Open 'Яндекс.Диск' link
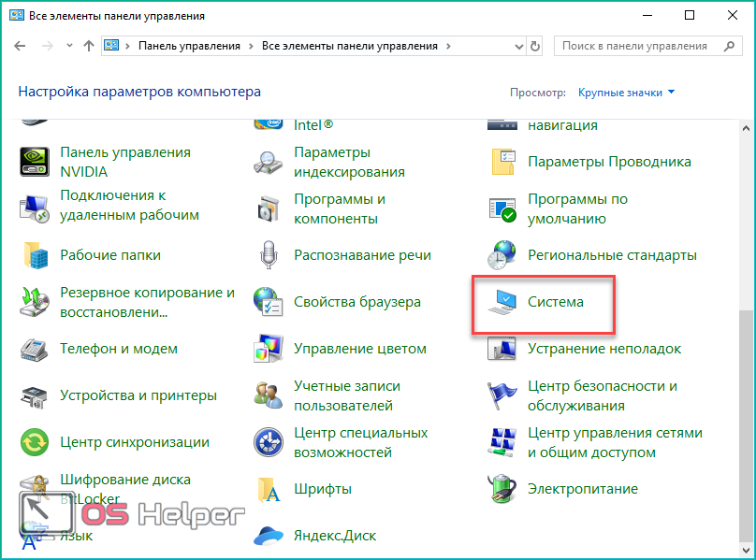This screenshot has height=560, width=756. (x=335, y=536)
